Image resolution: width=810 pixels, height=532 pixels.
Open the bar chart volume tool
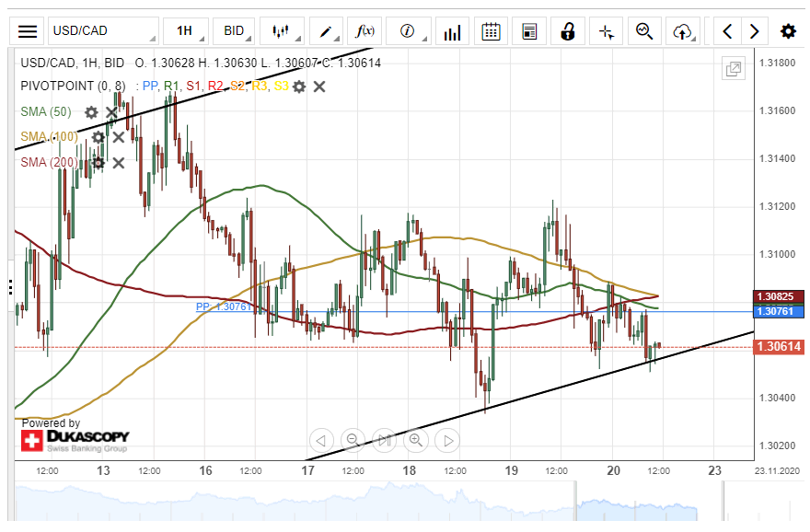(x=451, y=31)
